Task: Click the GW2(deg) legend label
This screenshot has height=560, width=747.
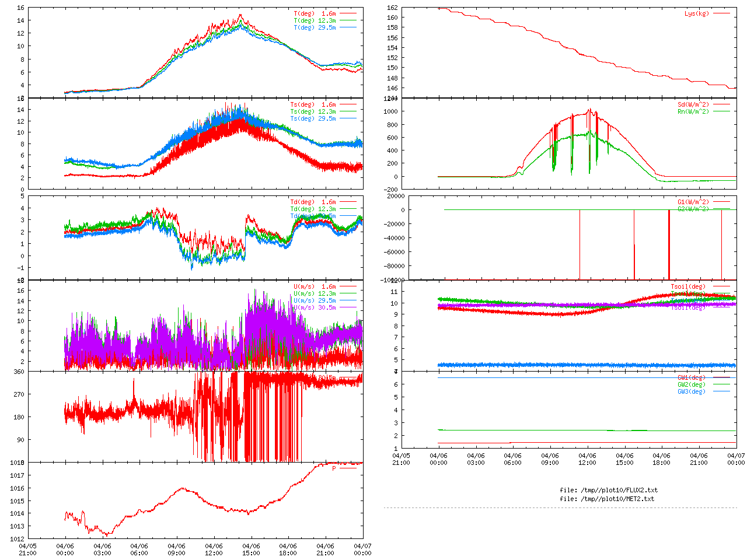Action: pos(691,384)
